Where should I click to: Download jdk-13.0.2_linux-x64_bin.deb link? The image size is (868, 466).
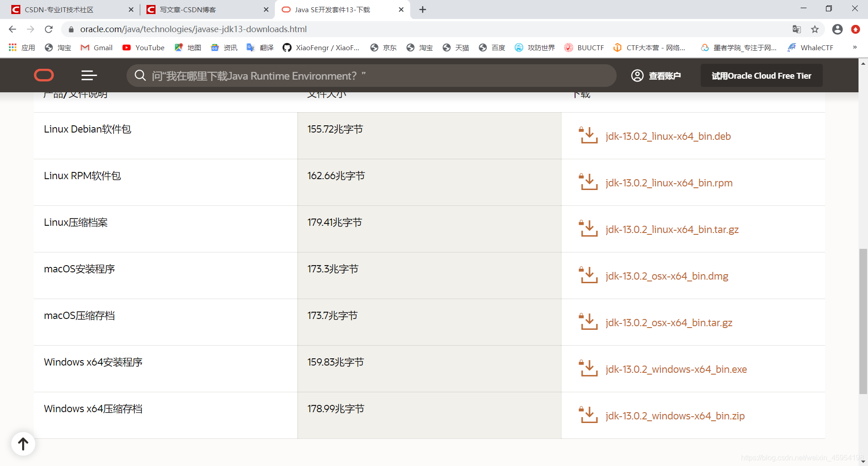668,136
